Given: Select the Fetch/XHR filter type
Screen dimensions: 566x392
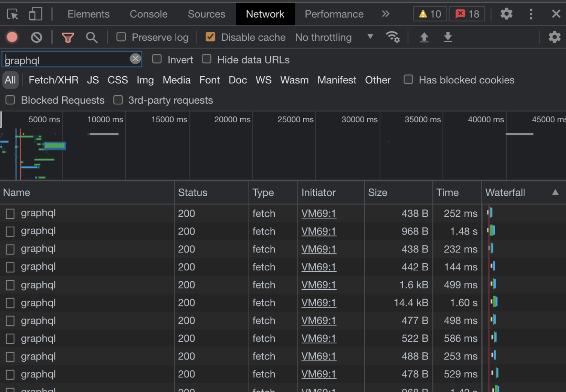Looking at the screenshot, I should 54,80.
